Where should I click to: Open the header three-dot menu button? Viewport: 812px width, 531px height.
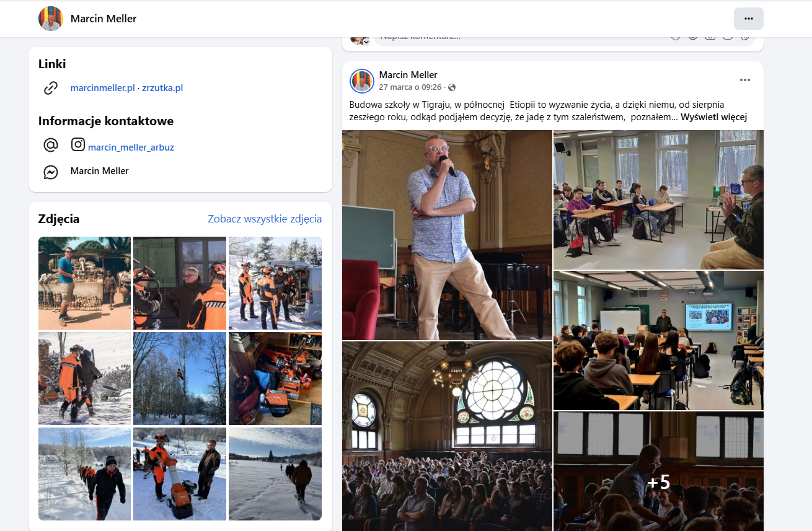click(x=748, y=19)
